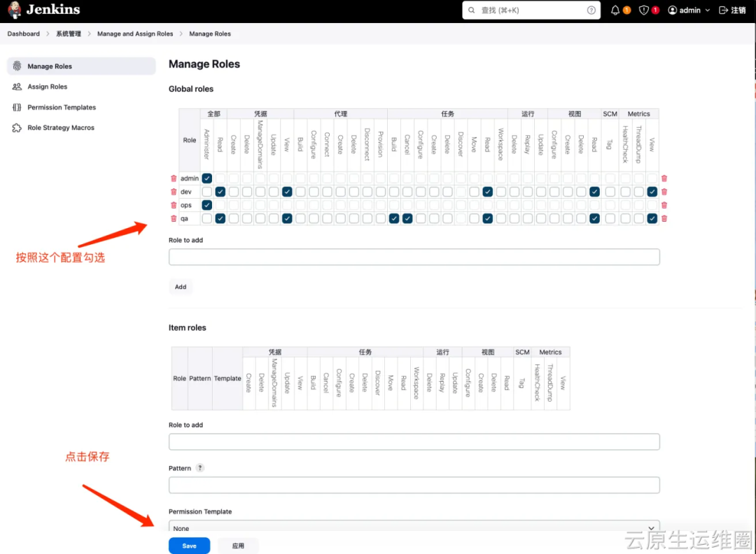Click the Pattern help question mark icon
The image size is (756, 554).
click(200, 468)
